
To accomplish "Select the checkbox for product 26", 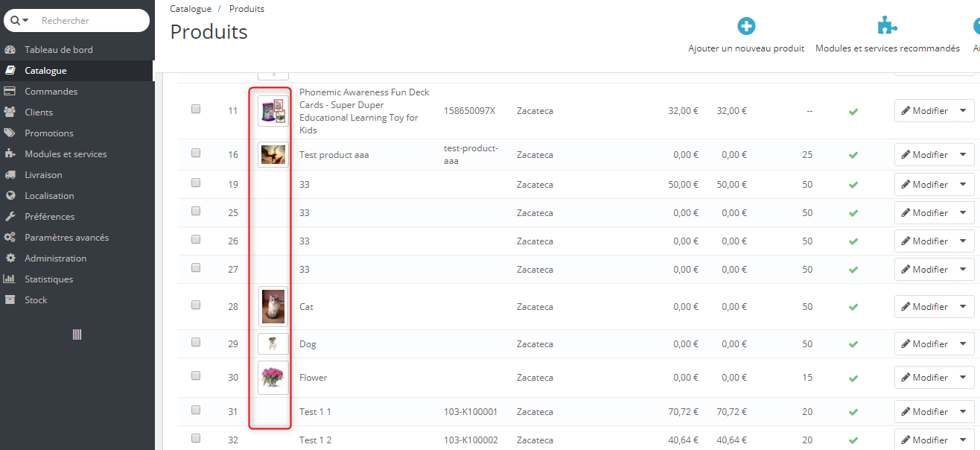I will coord(196,239).
